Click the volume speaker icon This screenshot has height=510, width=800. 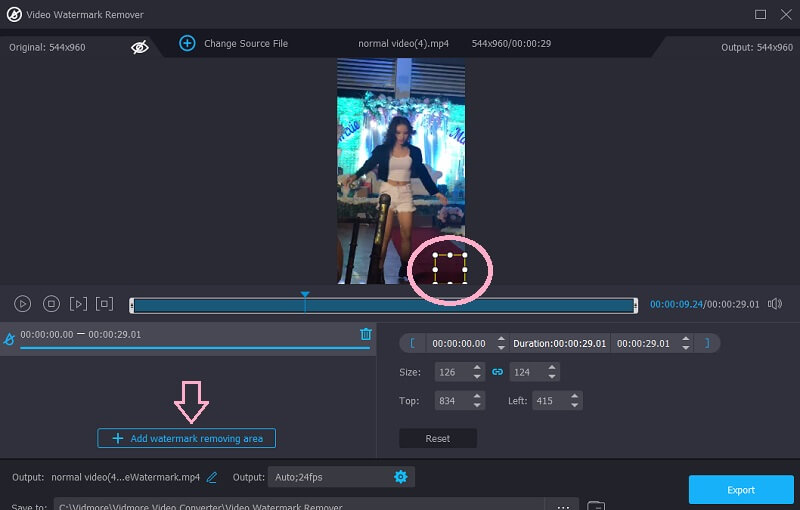tap(775, 304)
